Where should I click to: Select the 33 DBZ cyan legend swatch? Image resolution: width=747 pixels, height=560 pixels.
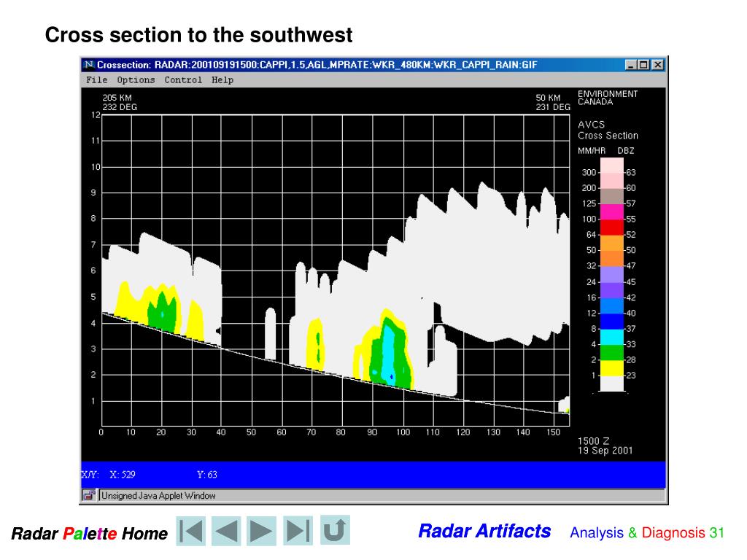click(612, 337)
